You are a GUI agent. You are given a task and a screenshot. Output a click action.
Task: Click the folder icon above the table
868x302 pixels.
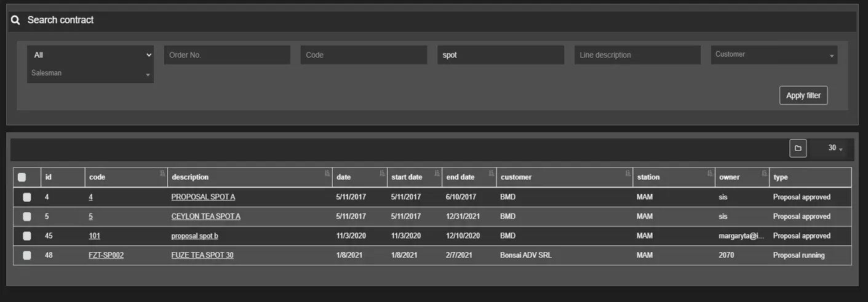pyautogui.click(x=798, y=148)
